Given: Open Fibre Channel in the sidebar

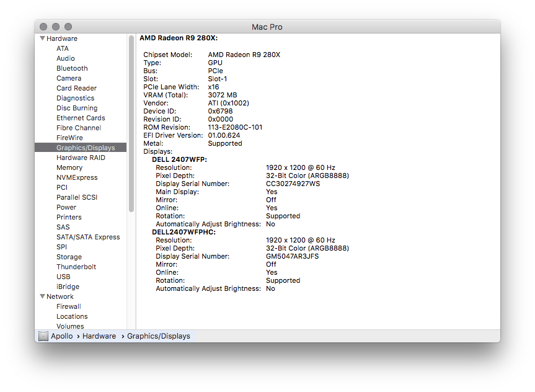Looking at the screenshot, I should click(x=79, y=128).
